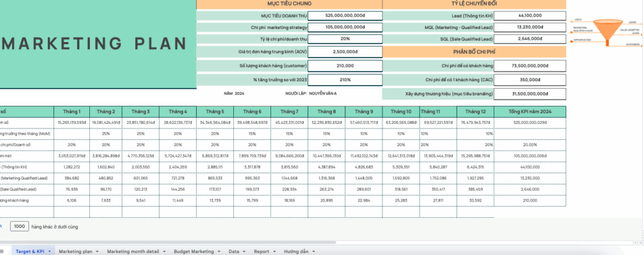Viewport: 644px width, 255px height.
Task: Select the total revenue cell 525,000,000,029đ
Action: click(530, 122)
